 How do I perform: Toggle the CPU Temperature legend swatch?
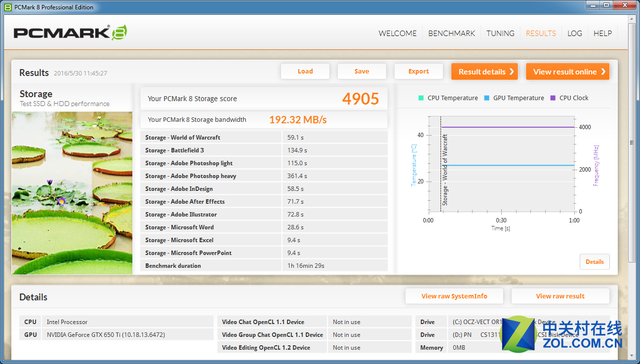click(421, 98)
